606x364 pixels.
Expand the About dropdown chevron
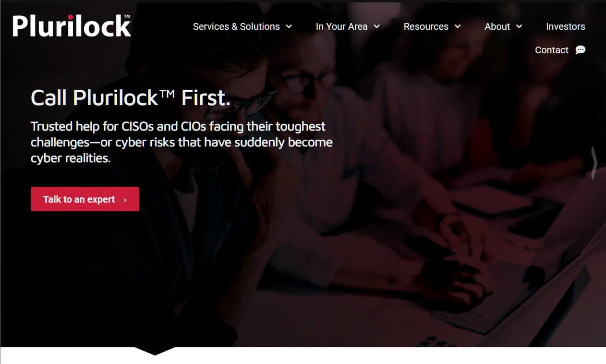(519, 26)
